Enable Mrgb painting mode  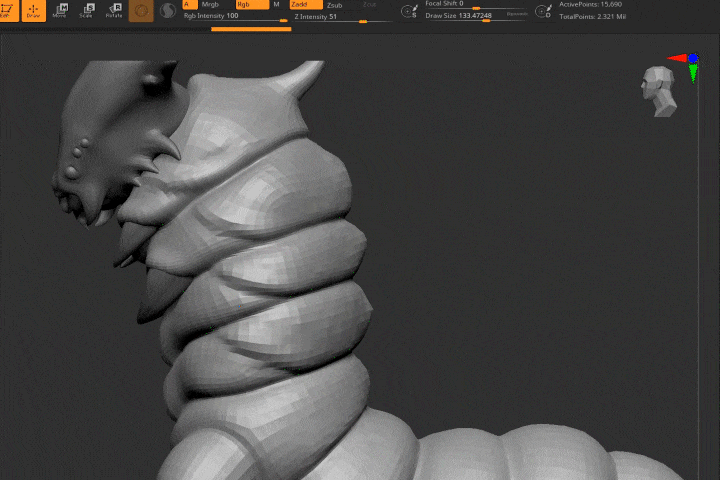pyautogui.click(x=210, y=5)
